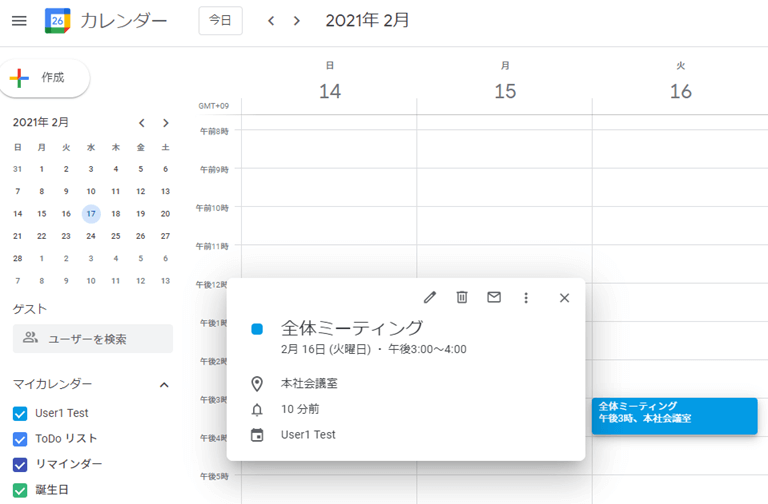Delete the event with trash icon
The width and height of the screenshot is (768, 504).
tap(462, 297)
